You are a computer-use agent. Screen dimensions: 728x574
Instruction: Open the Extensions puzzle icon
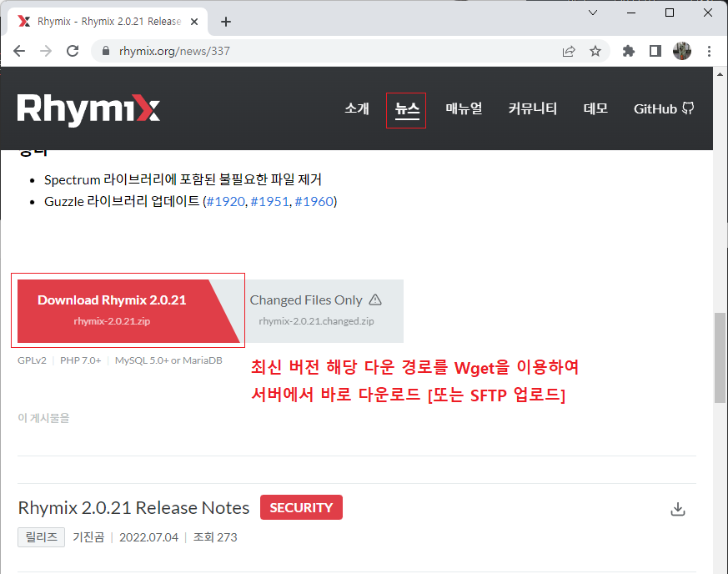click(x=629, y=51)
